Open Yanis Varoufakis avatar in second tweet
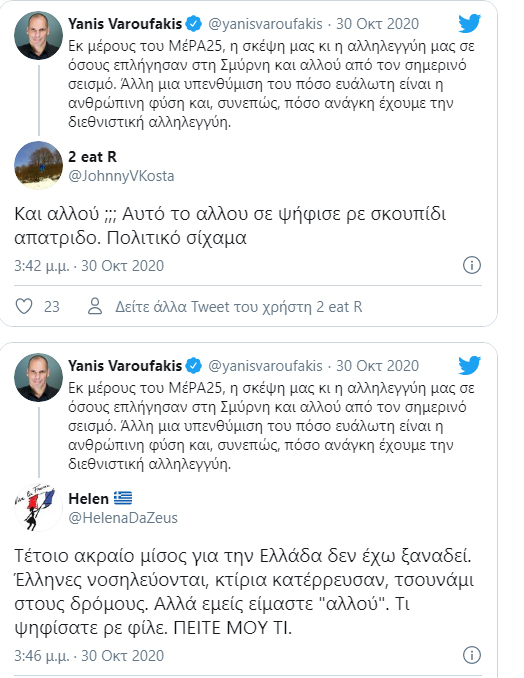The width and height of the screenshot is (524, 678). point(38,377)
